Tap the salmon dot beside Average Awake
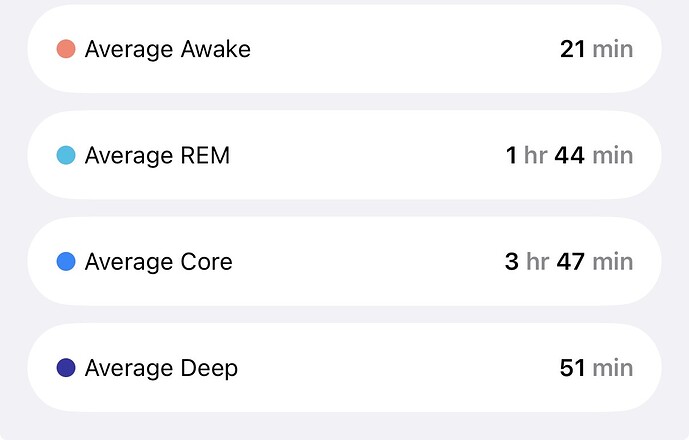The image size is (689, 440). (66, 49)
